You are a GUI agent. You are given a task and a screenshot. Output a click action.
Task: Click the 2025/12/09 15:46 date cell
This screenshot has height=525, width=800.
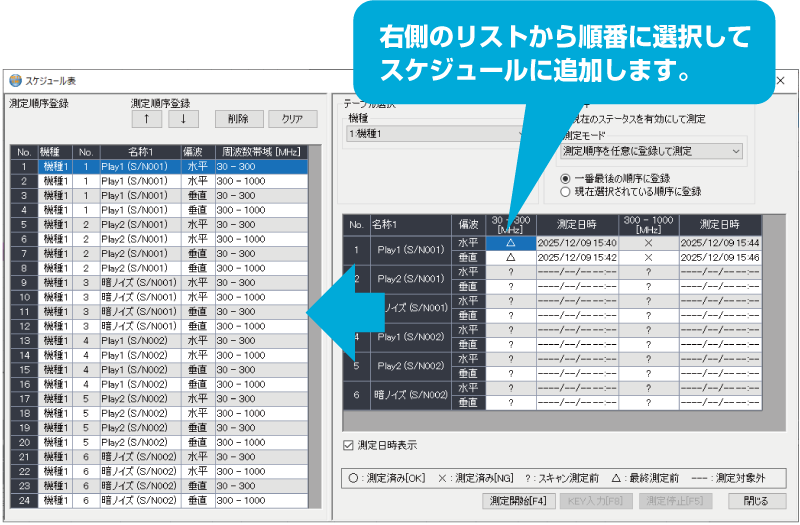coord(720,258)
